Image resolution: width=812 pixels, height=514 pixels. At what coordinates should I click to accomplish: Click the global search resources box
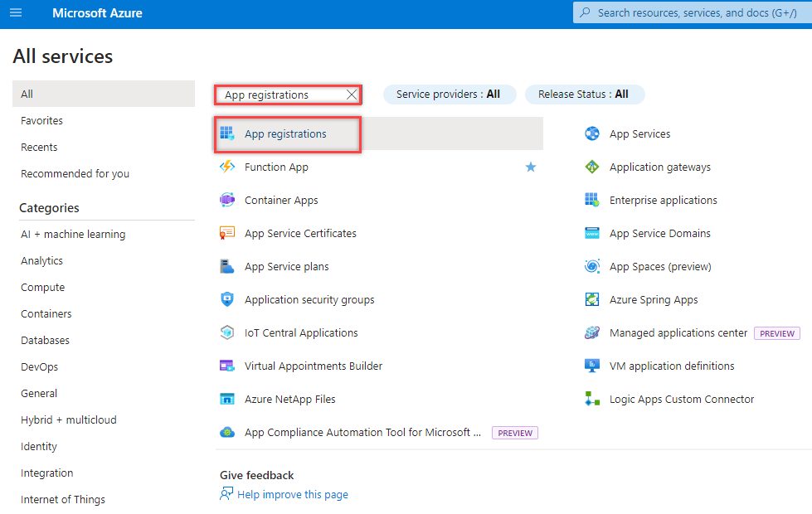coord(695,13)
